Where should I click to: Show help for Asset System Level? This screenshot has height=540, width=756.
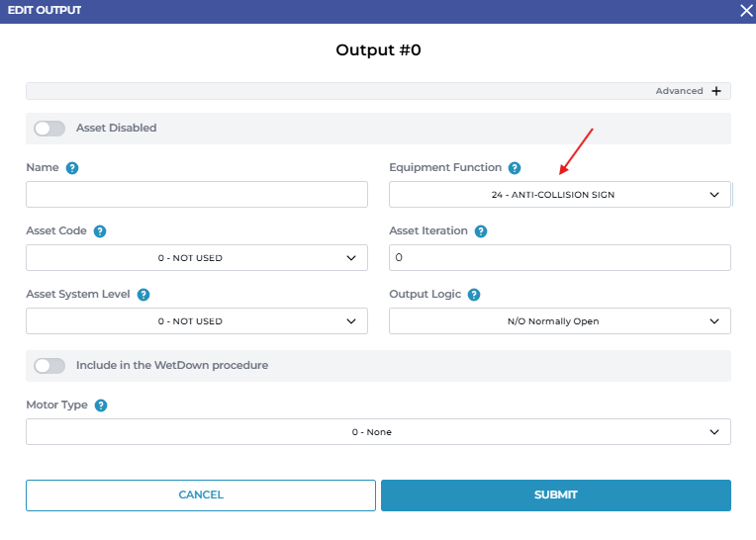coord(143,295)
